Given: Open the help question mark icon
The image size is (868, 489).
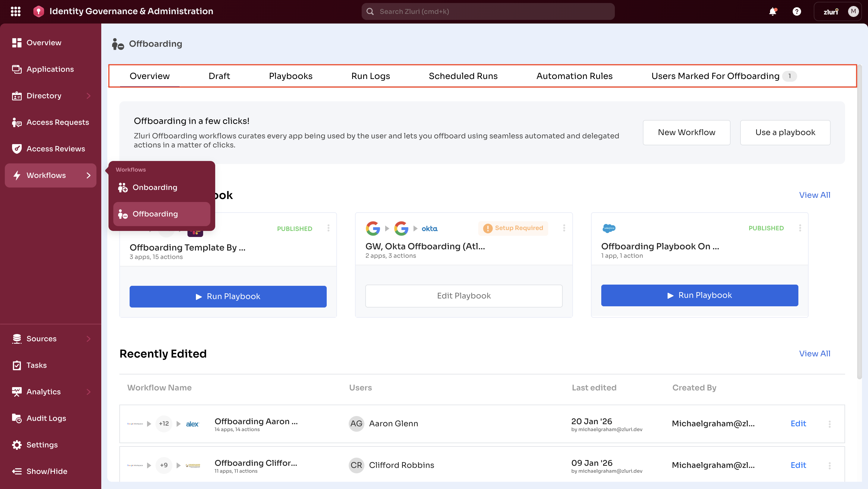Looking at the screenshot, I should click(797, 11).
